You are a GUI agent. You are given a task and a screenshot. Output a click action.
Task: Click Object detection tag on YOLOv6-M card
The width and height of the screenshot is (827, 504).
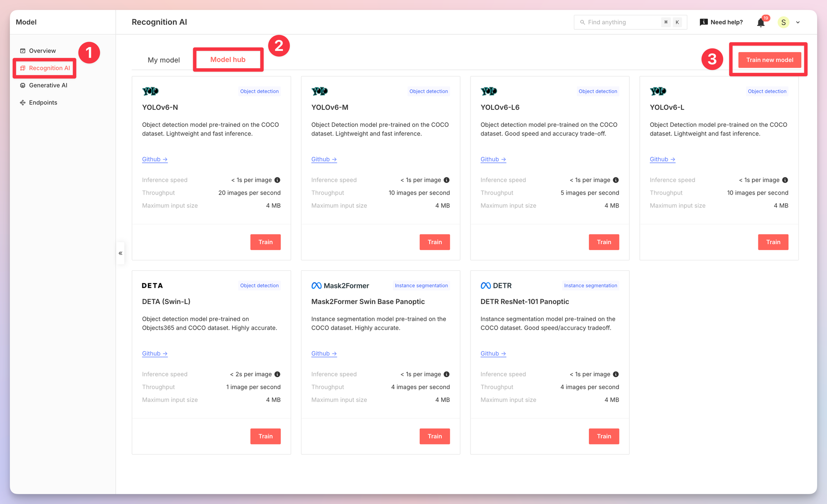click(x=428, y=91)
